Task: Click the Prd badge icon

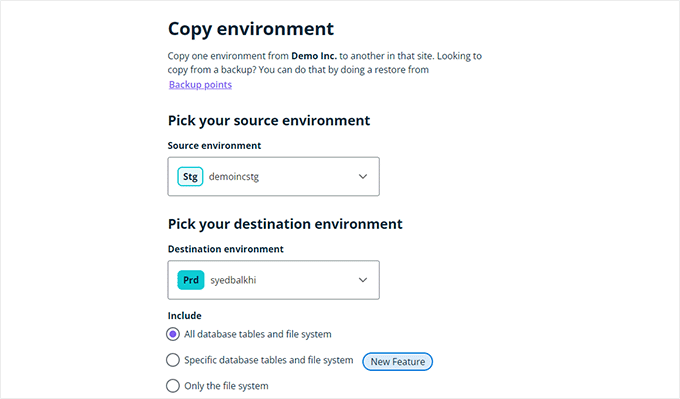Action: [191, 280]
